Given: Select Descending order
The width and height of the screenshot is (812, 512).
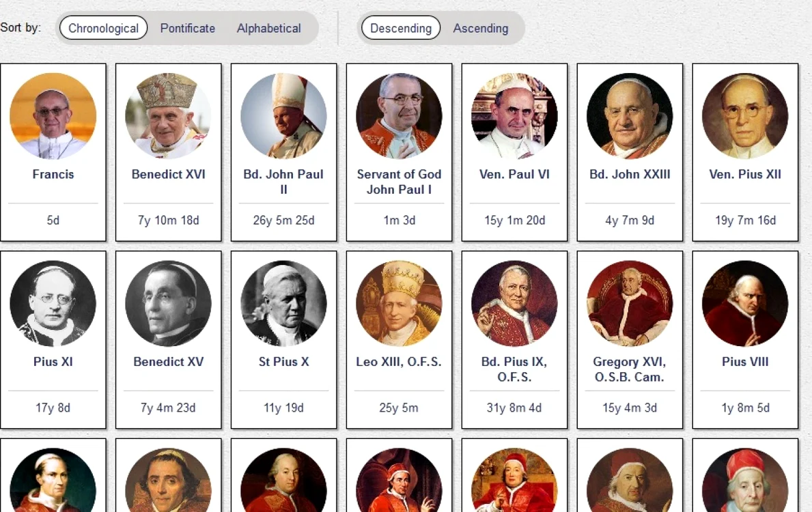Looking at the screenshot, I should [x=401, y=28].
